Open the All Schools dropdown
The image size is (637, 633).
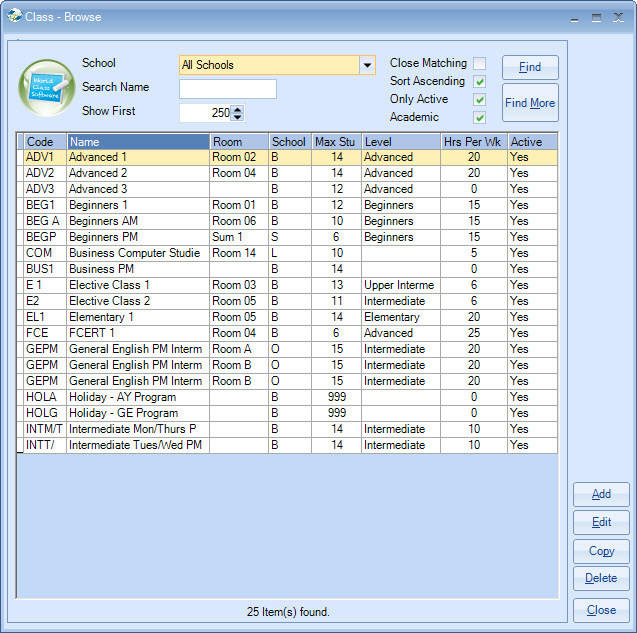tap(367, 65)
